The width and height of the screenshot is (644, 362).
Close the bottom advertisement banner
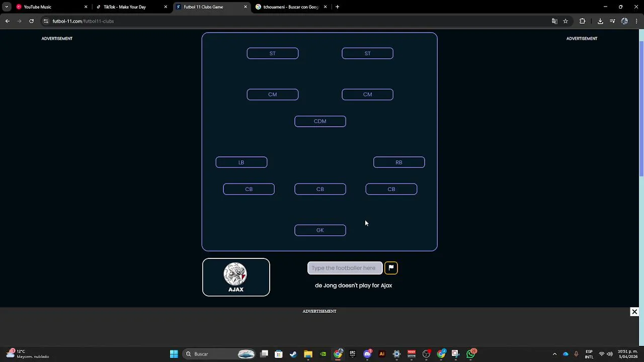[x=634, y=312]
